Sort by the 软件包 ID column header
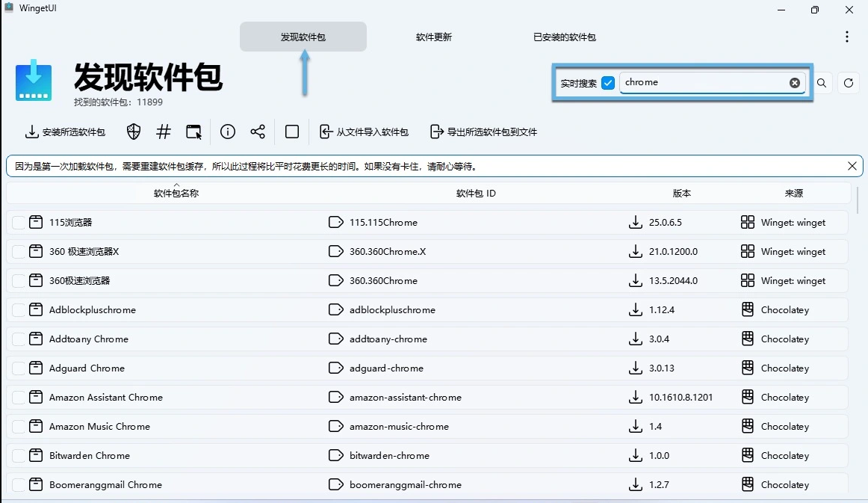Screen dimensions: 868x503 (x=476, y=193)
